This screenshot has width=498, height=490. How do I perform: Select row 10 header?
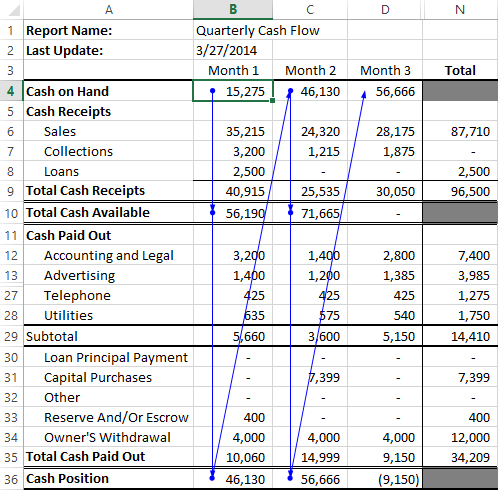[11, 213]
